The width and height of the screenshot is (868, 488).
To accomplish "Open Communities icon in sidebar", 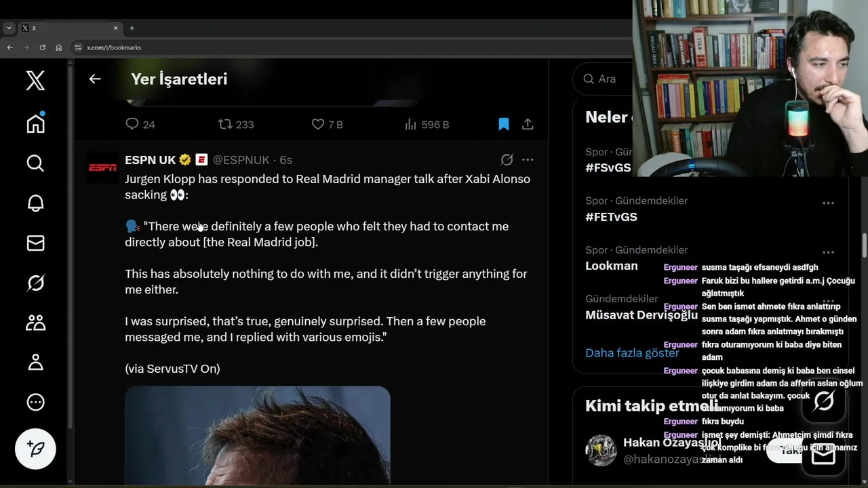I will (35, 323).
